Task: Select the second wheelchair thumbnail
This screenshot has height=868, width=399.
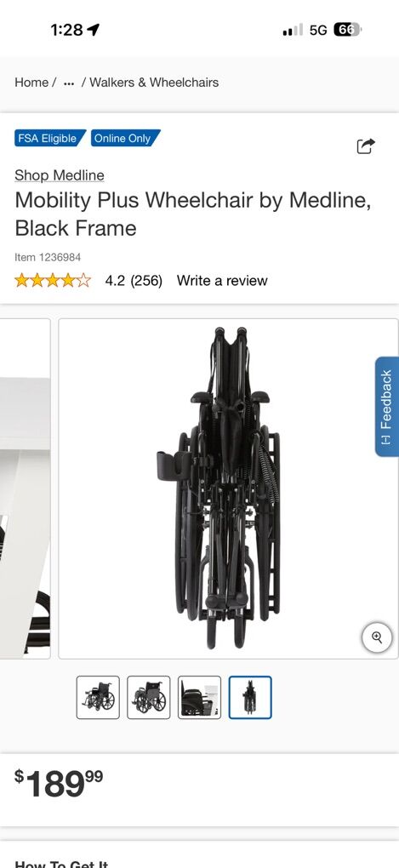Action: pyautogui.click(x=149, y=698)
